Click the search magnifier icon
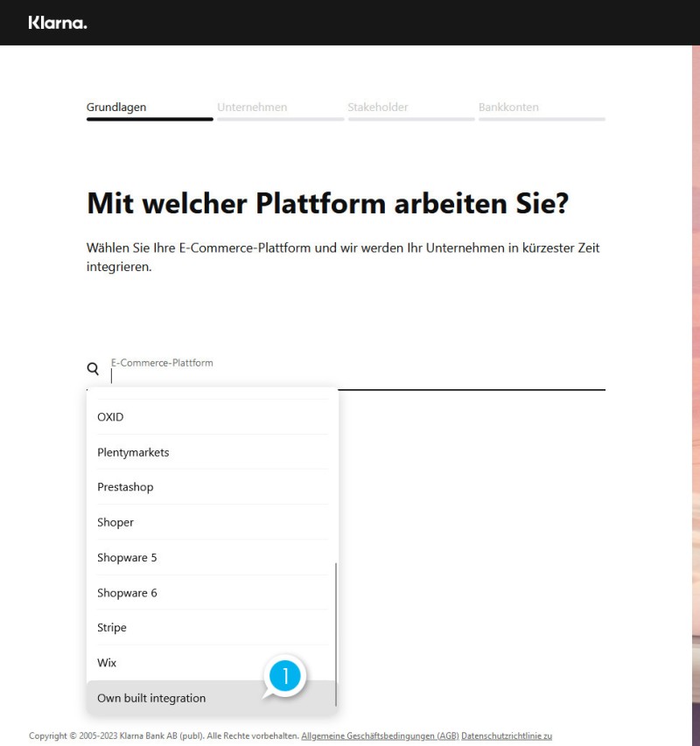Viewport: 700px width, 746px height. 93,369
